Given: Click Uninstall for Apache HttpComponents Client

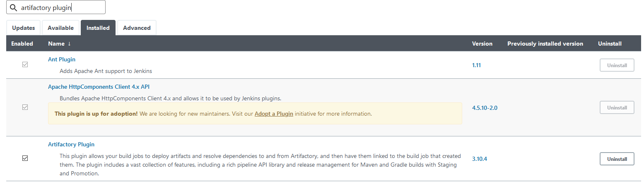Looking at the screenshot, I should tap(617, 107).
